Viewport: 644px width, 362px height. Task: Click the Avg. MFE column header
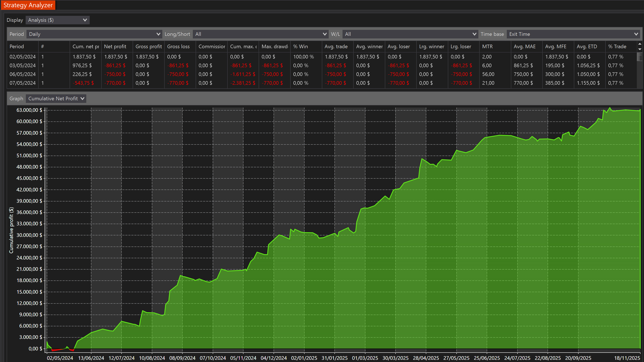556,47
